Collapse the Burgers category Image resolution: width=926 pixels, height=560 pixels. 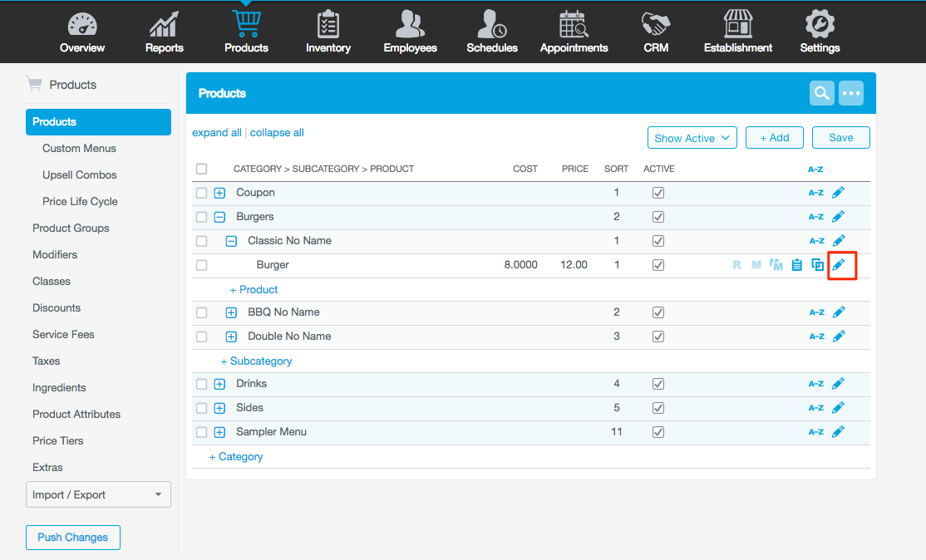point(220,217)
